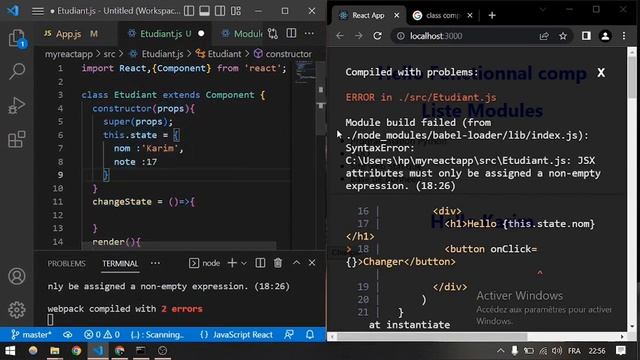Select the node terminal profile

click(204, 263)
